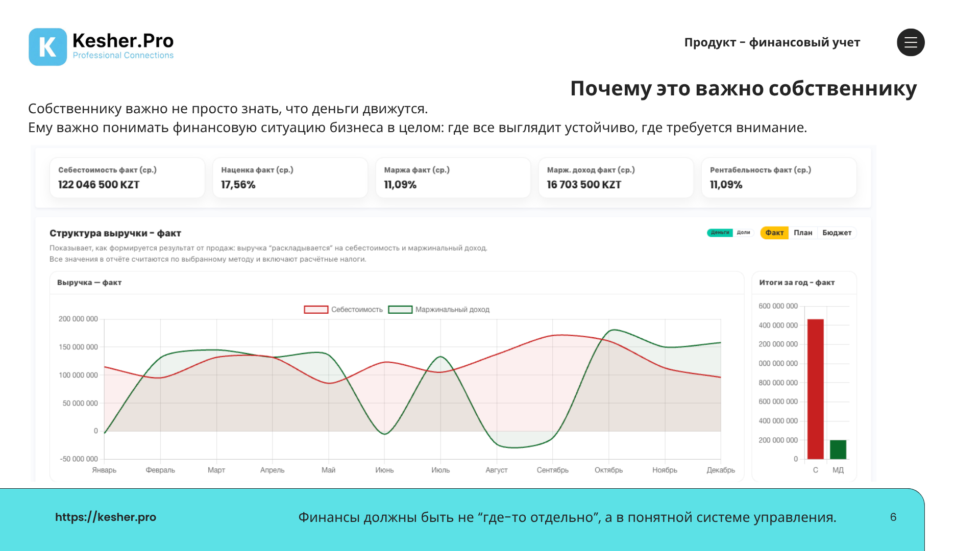Click the 122 046 500 KZT value

coord(99,185)
